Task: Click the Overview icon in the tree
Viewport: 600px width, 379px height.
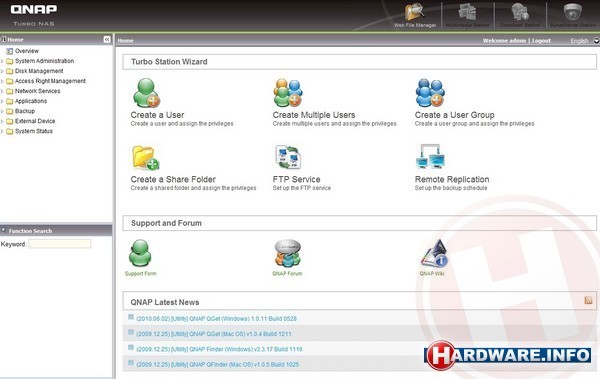Action: click(x=10, y=51)
